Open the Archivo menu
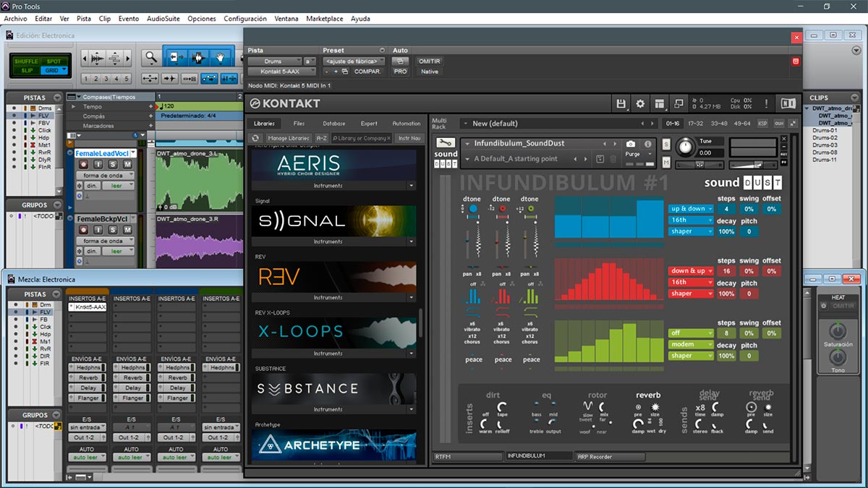868x488 pixels. pyautogui.click(x=15, y=18)
